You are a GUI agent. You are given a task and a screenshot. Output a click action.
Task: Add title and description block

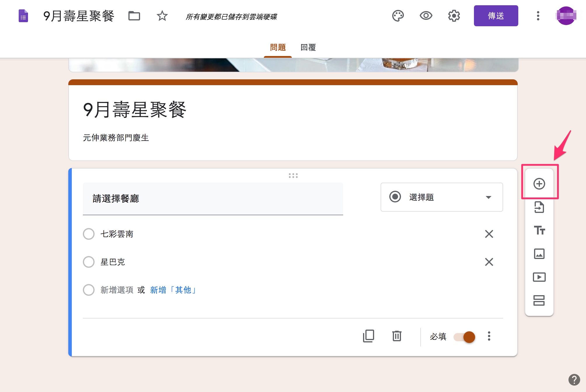(x=539, y=230)
